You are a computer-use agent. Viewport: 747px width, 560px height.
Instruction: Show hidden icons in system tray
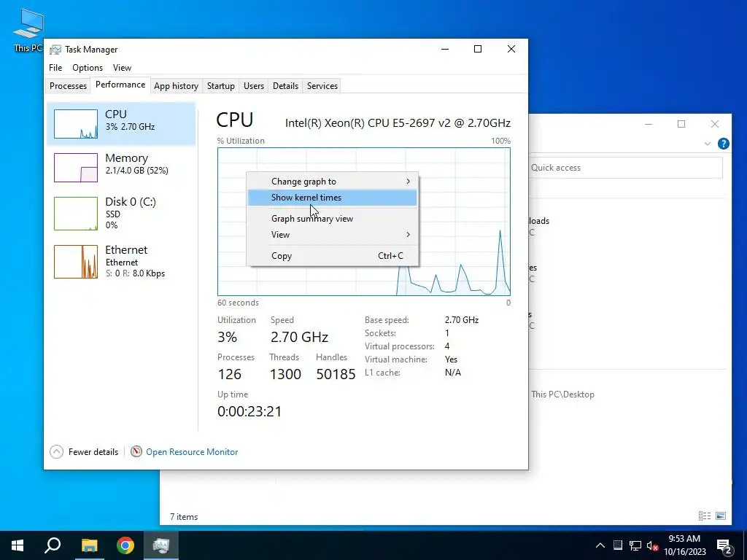600,545
